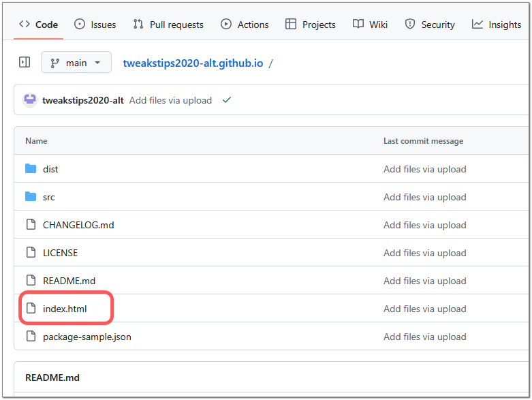Click the README.md row file icon
532x400 pixels.
tap(31, 280)
